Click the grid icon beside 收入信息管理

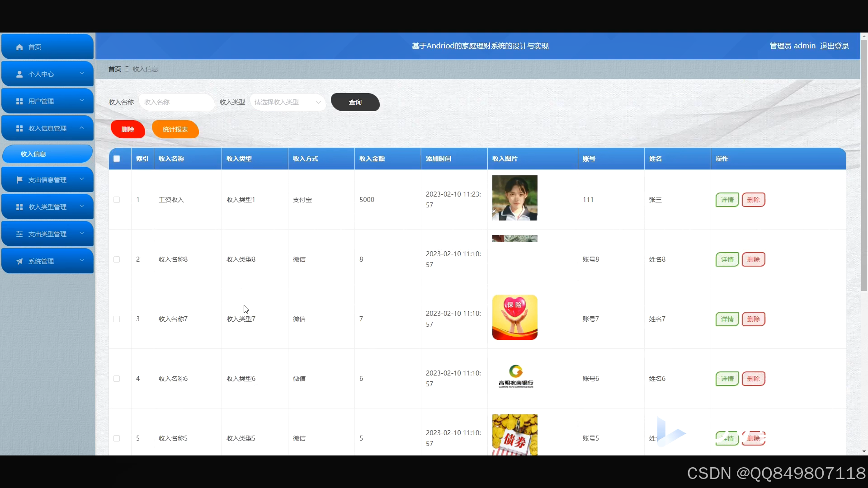19,128
